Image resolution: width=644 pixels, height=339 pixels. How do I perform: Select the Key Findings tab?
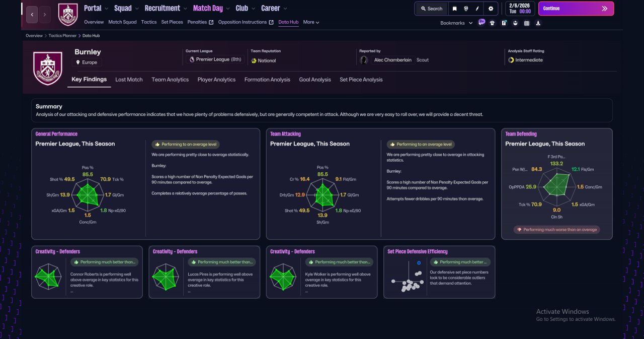click(89, 80)
